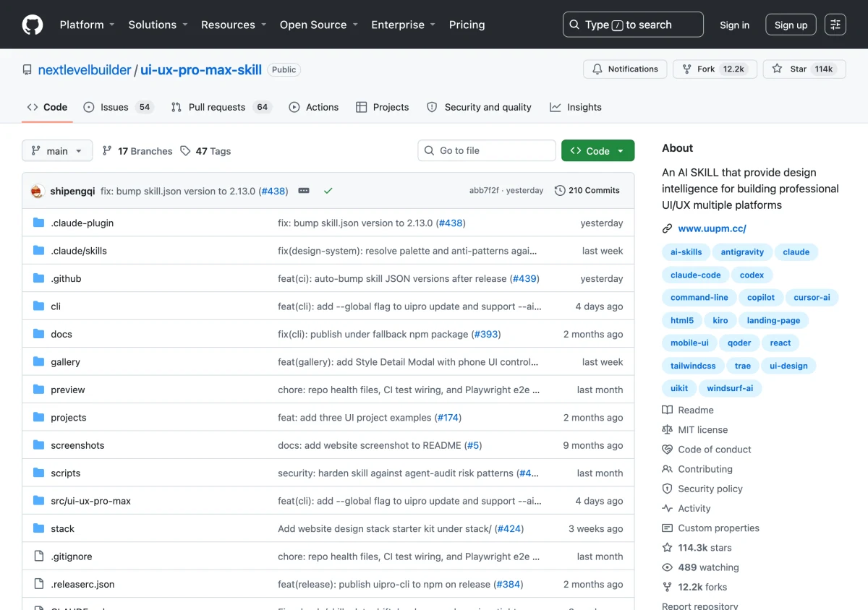The image size is (868, 610).
Task: Open the screenshots folder
Action: [77, 445]
